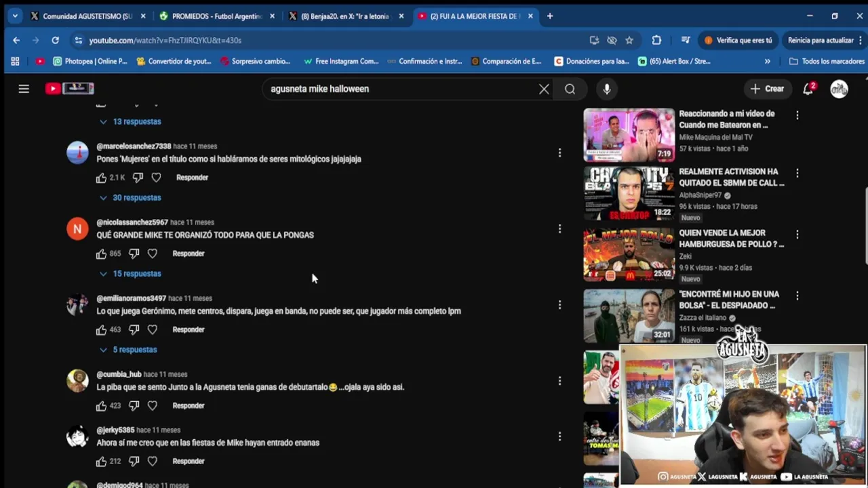Like jerky5385's comment

click(101, 461)
